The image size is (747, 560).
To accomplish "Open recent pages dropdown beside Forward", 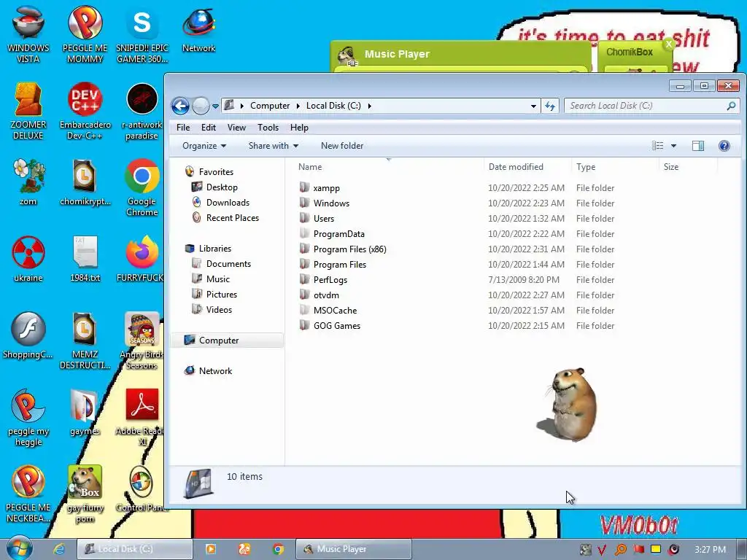I will 215,106.
